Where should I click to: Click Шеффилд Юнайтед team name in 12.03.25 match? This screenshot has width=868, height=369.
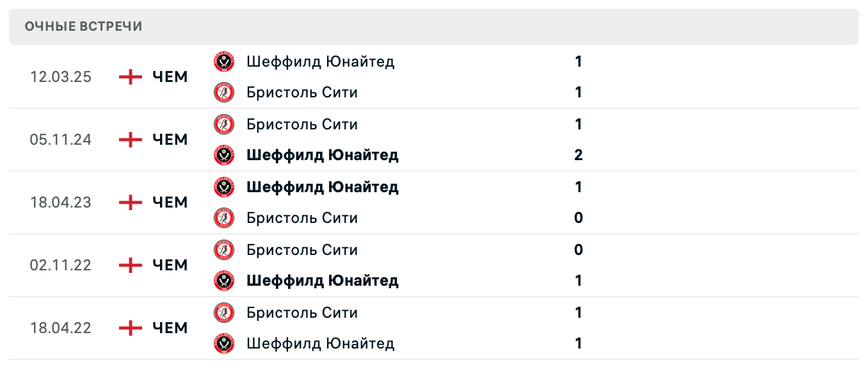[x=320, y=61]
